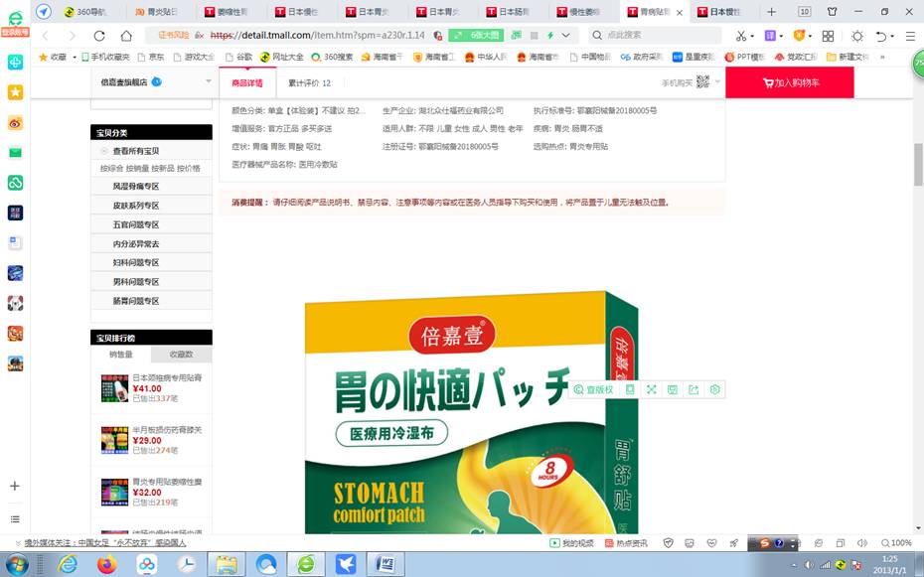Open the settings gear on the product image overlay
924x577 pixels.
click(715, 389)
